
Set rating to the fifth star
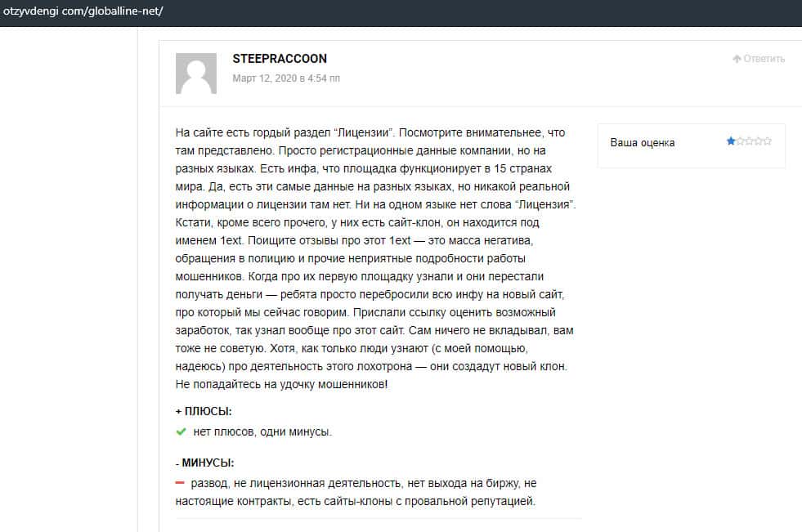(x=767, y=141)
